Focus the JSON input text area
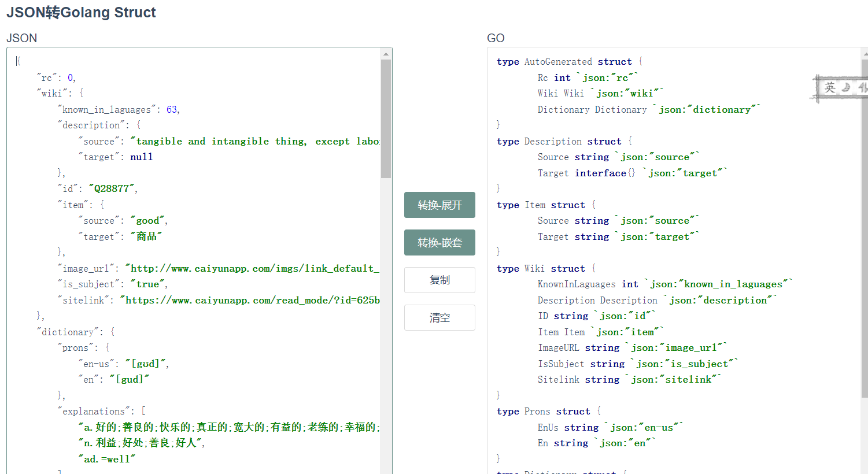The width and height of the screenshot is (868, 474). 194,261
